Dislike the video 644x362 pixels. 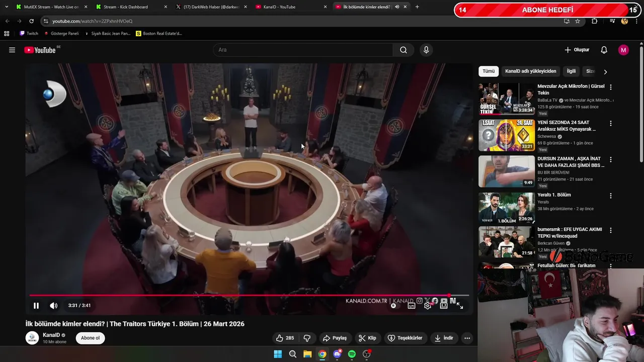tap(307, 338)
